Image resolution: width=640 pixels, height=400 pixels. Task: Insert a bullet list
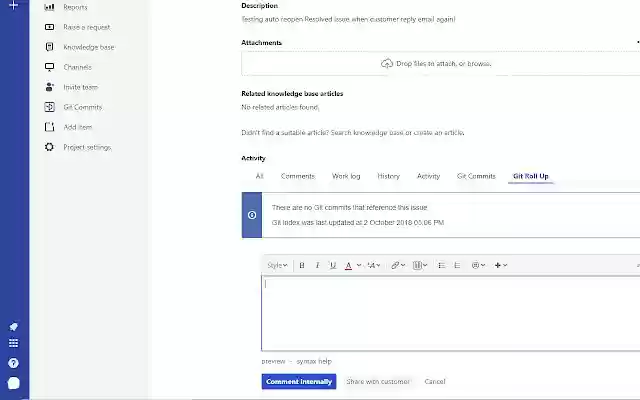point(441,265)
